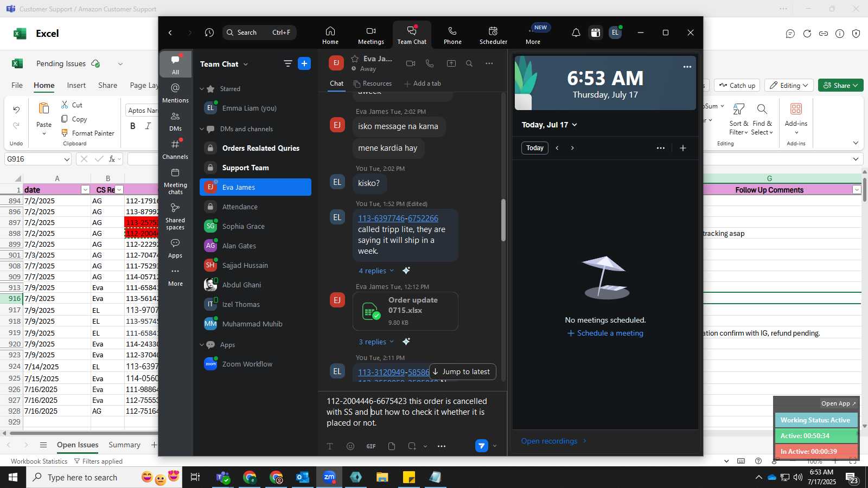Start phone call with Eva James
Screen dimensions: 868x488
[430, 63]
